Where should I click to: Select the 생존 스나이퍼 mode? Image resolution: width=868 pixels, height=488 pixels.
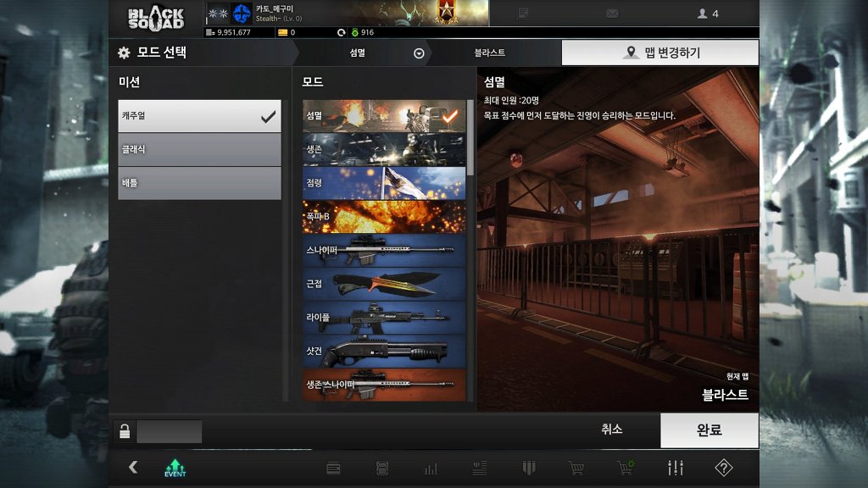tap(384, 385)
